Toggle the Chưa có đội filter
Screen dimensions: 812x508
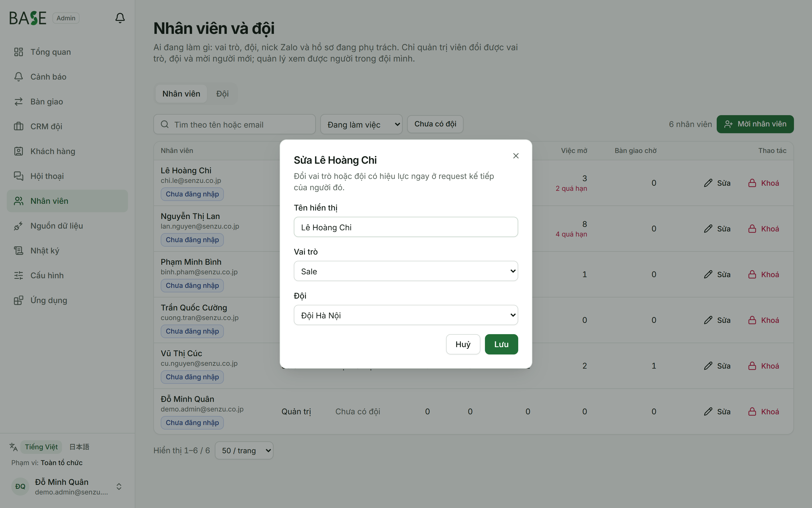click(x=435, y=124)
